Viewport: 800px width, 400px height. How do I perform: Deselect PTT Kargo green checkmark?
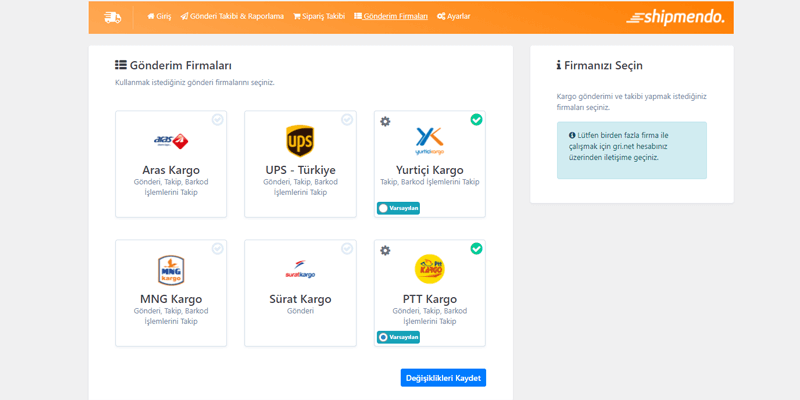point(476,248)
